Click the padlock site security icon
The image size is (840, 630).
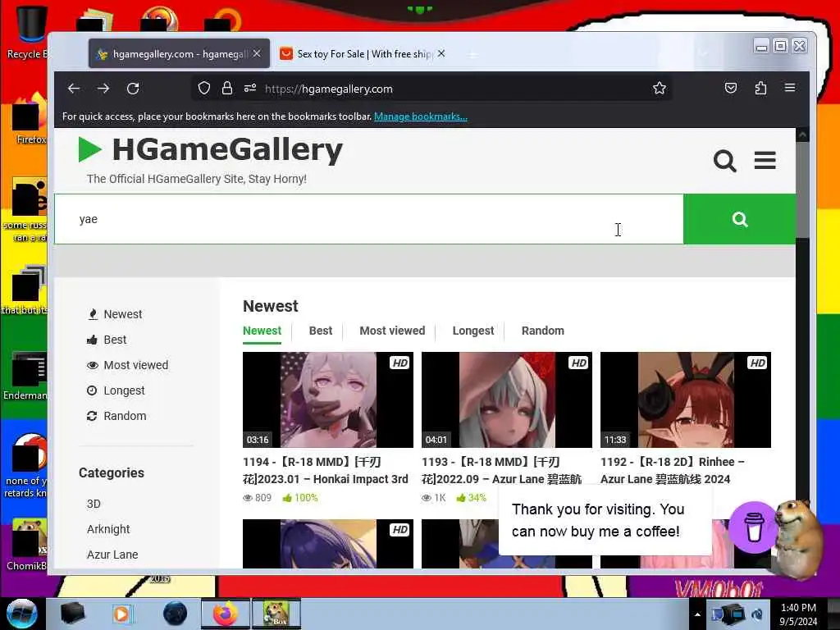(x=227, y=89)
